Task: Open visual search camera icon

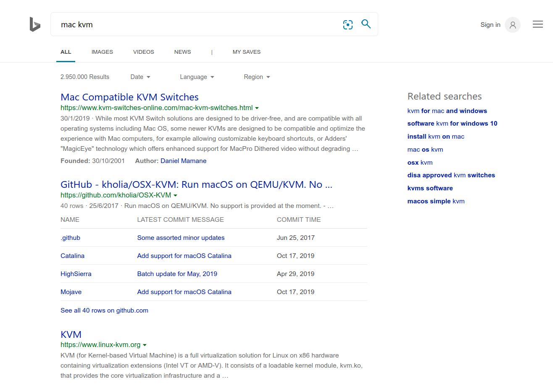Action: click(x=348, y=25)
